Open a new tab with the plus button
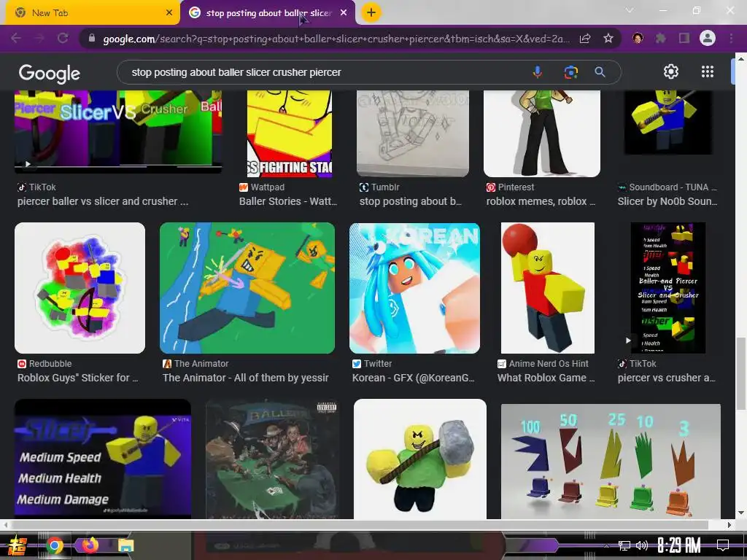 tap(371, 12)
